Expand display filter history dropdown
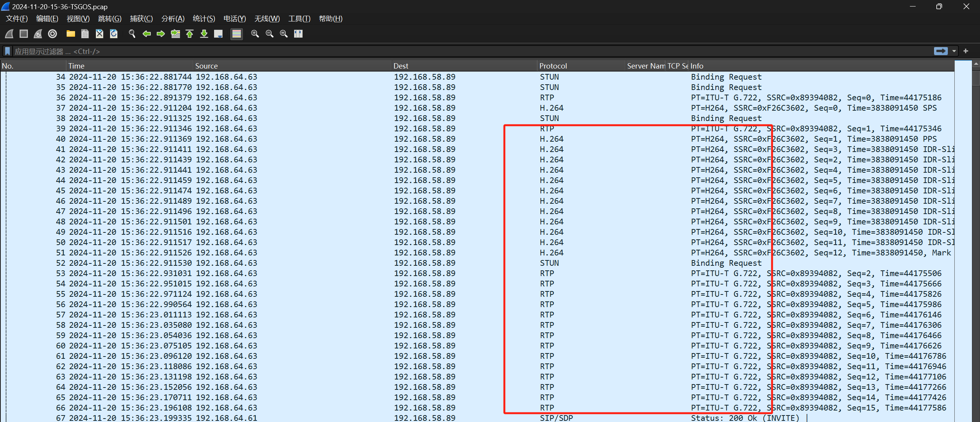 point(954,51)
